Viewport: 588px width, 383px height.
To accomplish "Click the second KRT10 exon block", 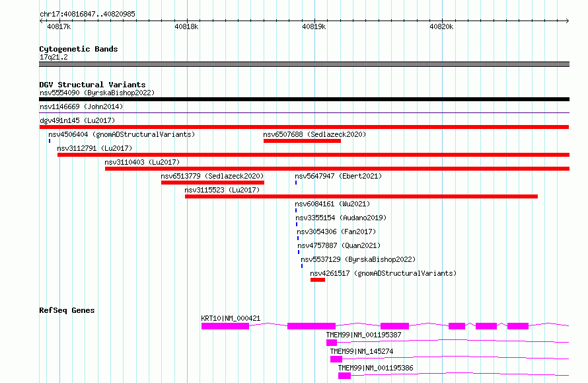I will pos(312,326).
